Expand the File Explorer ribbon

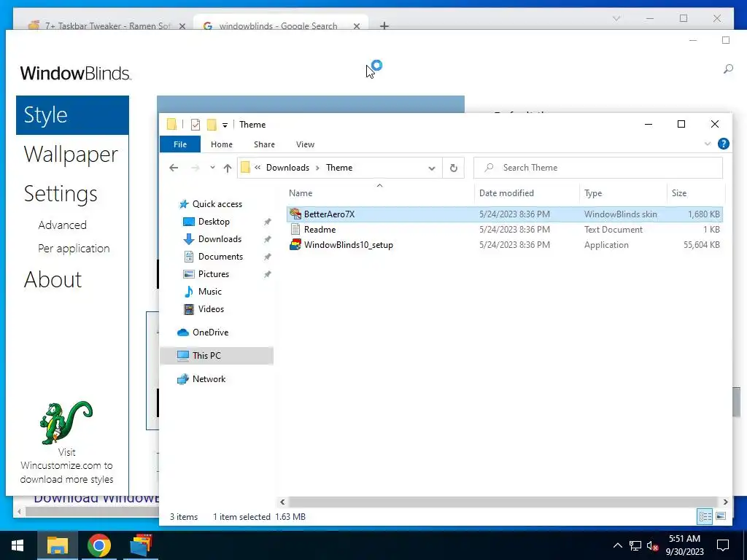point(708,144)
